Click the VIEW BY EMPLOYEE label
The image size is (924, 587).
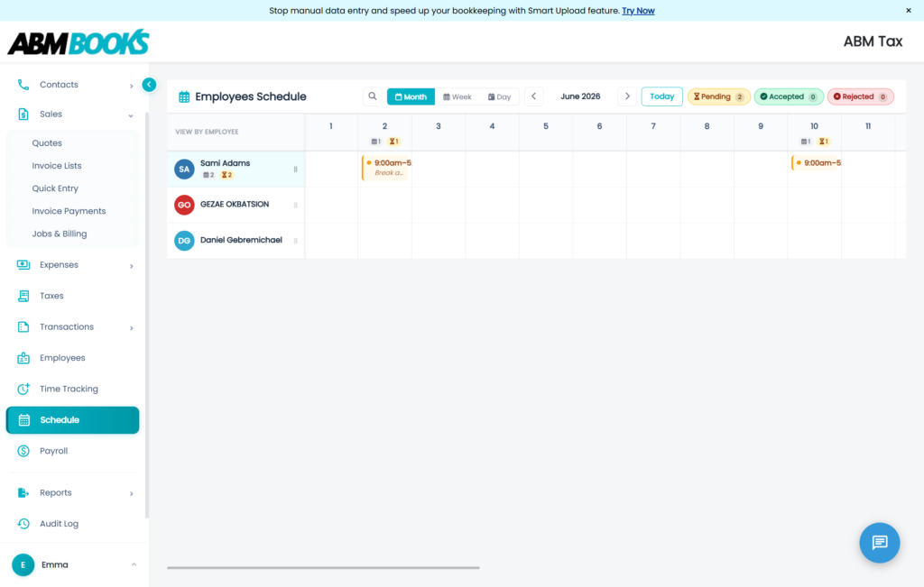207,132
